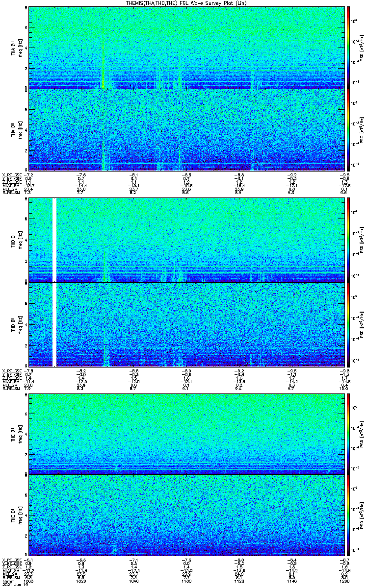Screen dimensions: 368x588
Task: Click 'R_RE_SM' label under the THE panels
Action: (10, 578)
